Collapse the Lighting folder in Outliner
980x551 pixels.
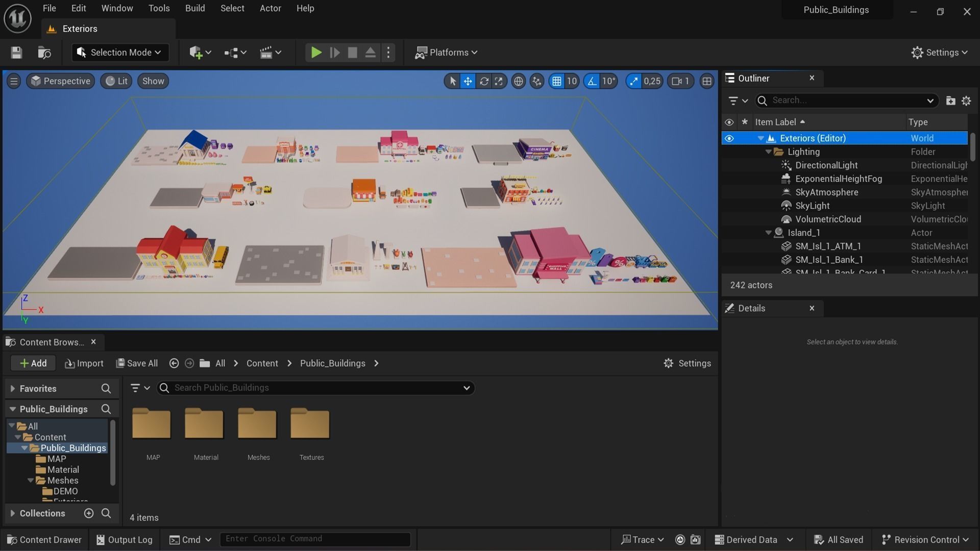tap(768, 152)
